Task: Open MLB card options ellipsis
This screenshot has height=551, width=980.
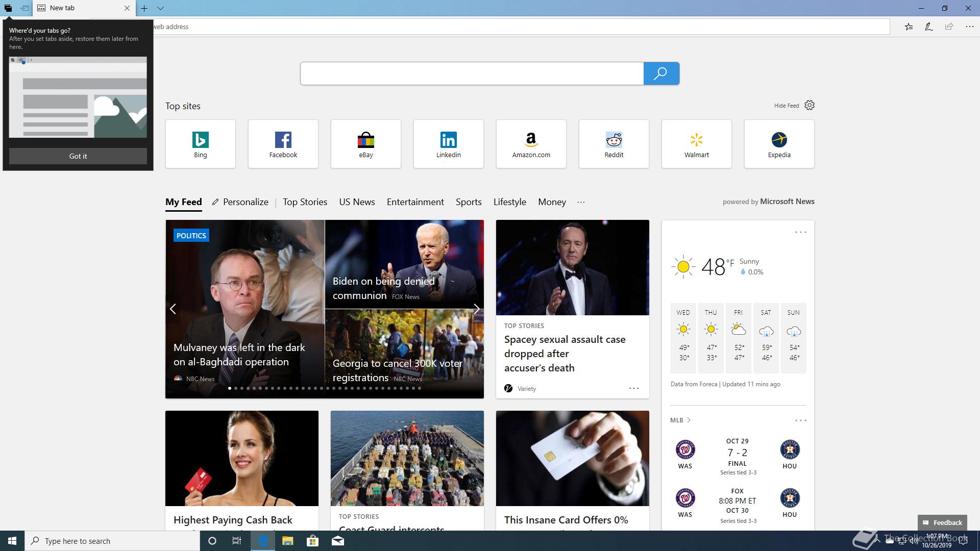Action: tap(800, 420)
